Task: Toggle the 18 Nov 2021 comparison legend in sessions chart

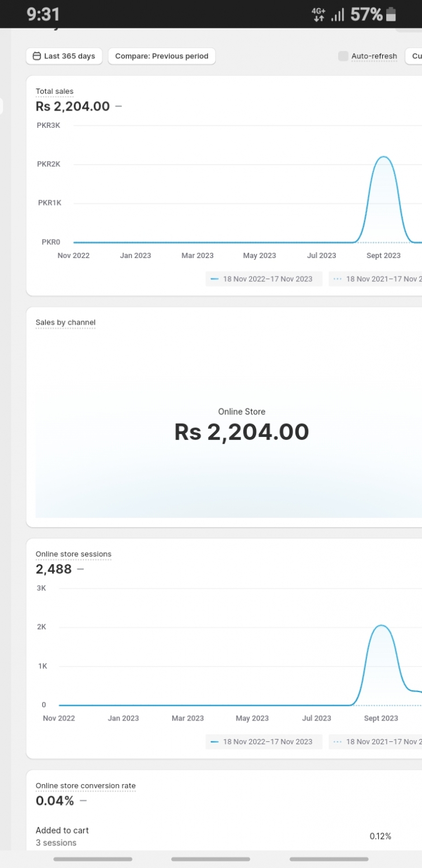Action: pos(376,742)
